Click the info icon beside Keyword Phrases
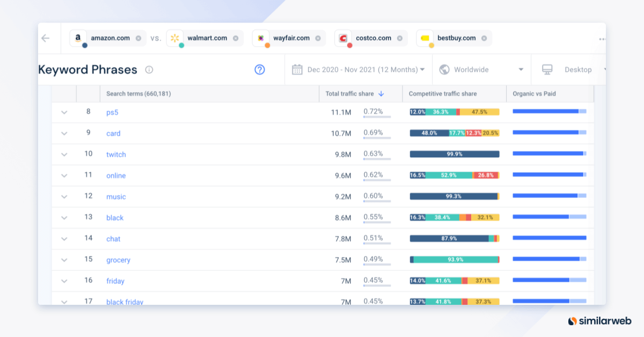The width and height of the screenshot is (644, 337). point(149,70)
